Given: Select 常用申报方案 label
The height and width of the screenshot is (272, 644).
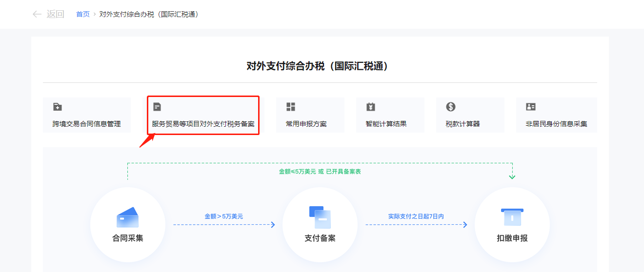Looking at the screenshot, I should (306, 124).
